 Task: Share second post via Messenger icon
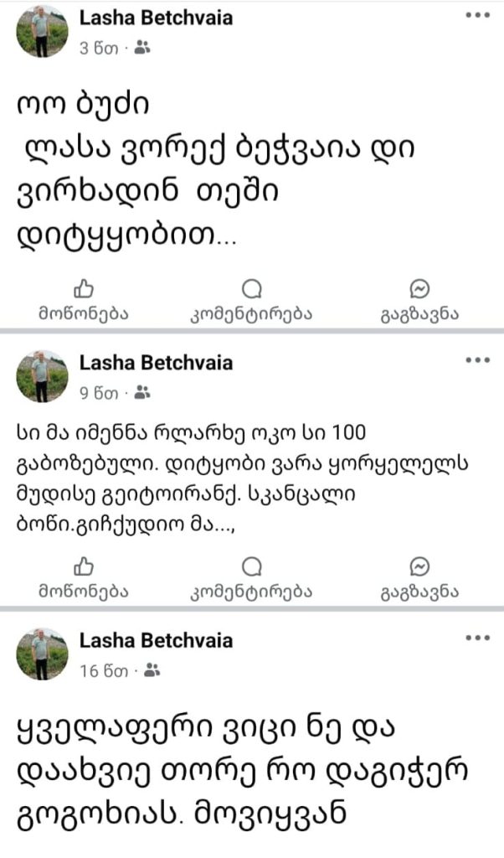point(419,566)
